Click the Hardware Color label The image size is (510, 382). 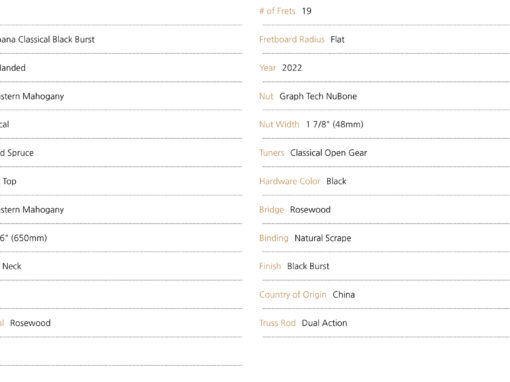click(x=290, y=181)
